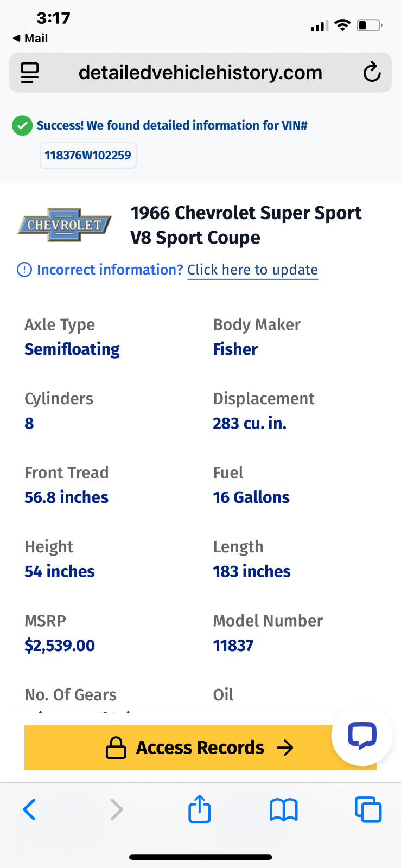Tap the forward navigation chevron
This screenshot has height=868, width=401.
click(116, 809)
